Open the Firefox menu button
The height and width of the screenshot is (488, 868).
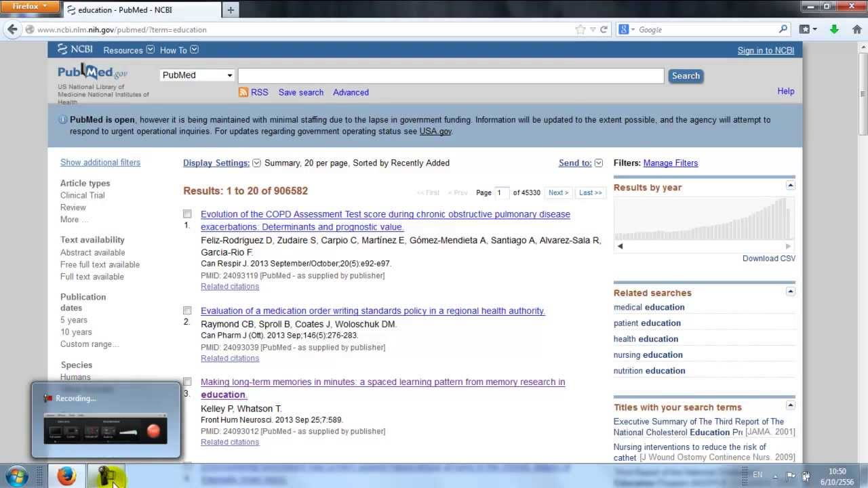click(x=30, y=6)
